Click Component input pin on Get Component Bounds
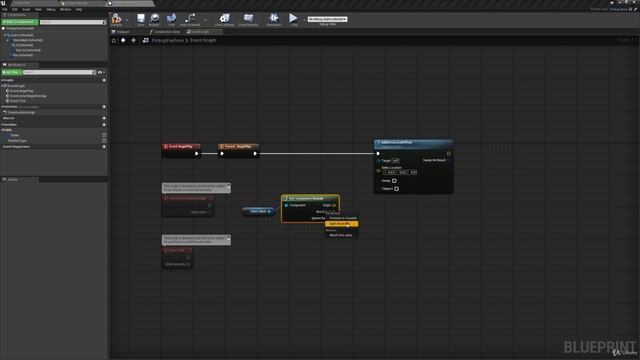 [286, 205]
